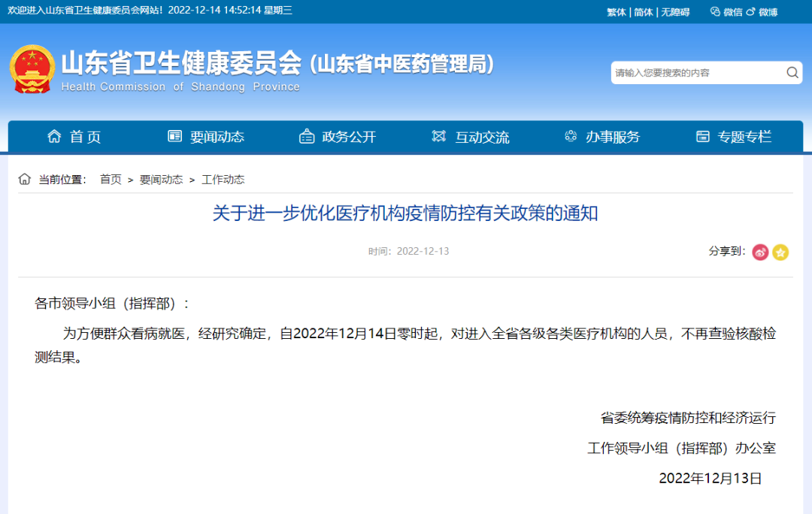
Task: Click the icon beside 互动交流
Action: [x=438, y=136]
